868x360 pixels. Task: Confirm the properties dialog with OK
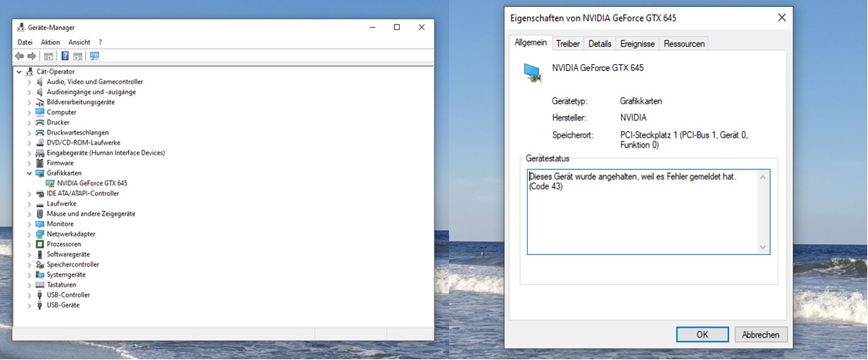pyautogui.click(x=702, y=335)
